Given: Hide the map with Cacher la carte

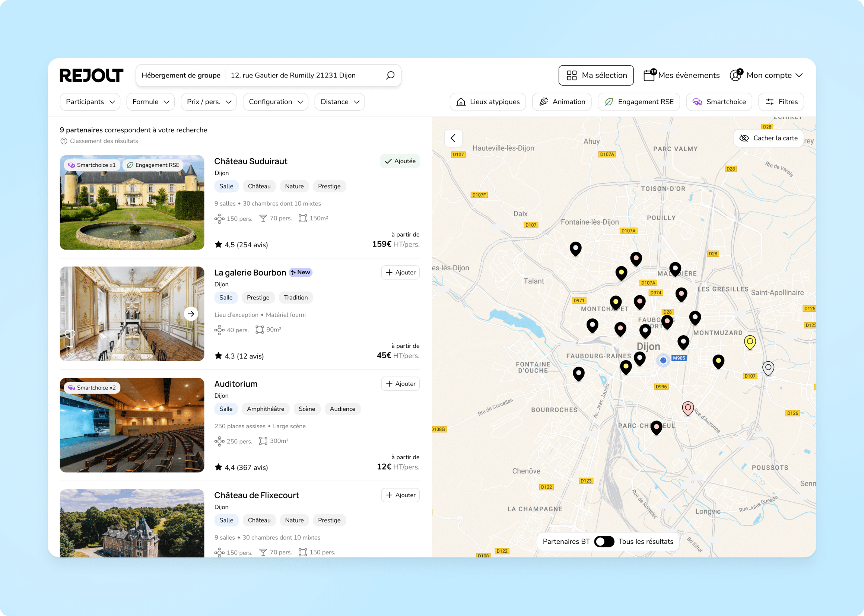Looking at the screenshot, I should pyautogui.click(x=768, y=138).
